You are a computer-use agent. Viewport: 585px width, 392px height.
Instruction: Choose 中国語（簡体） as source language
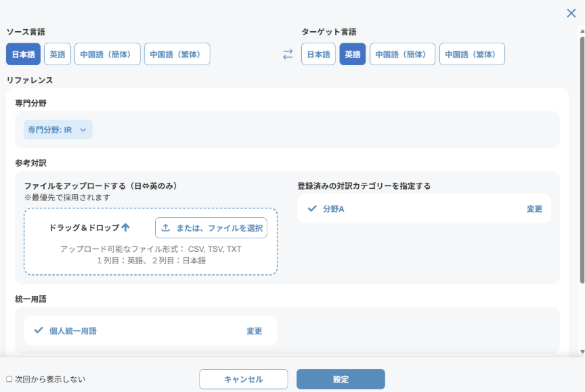(107, 54)
